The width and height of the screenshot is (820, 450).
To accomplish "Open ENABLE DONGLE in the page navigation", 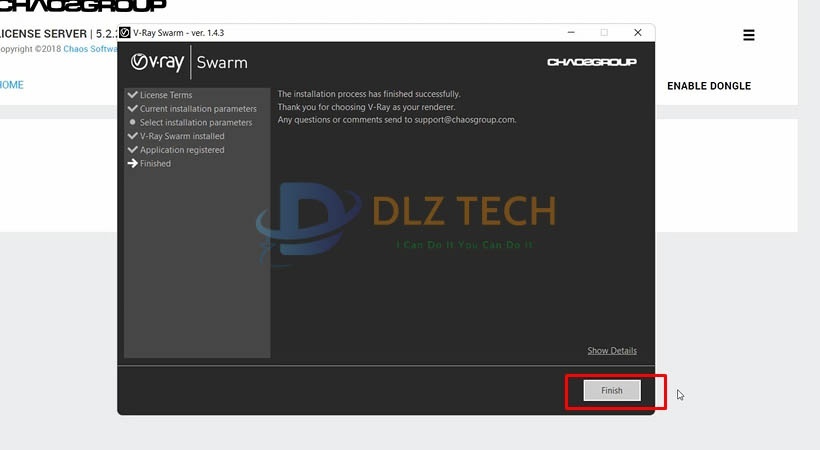I will 708,86.
